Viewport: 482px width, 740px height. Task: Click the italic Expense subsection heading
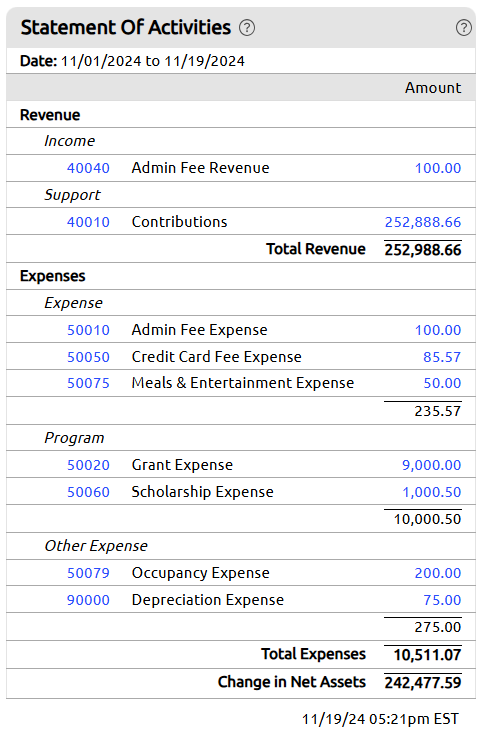tap(73, 303)
